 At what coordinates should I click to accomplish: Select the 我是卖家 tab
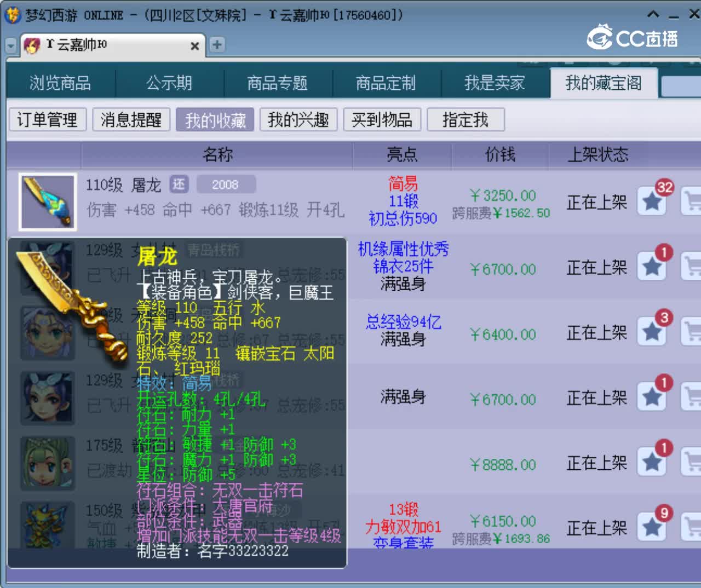pyautogui.click(x=495, y=83)
